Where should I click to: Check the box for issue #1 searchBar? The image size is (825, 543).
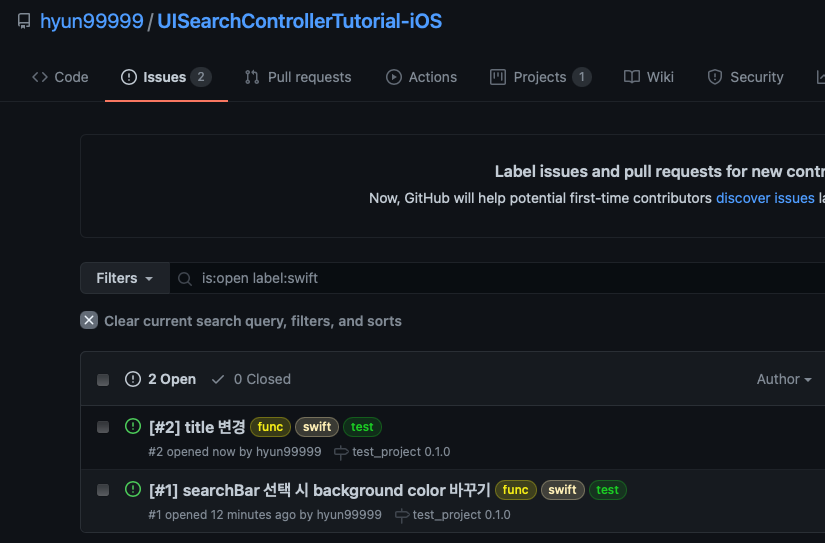[103, 490]
